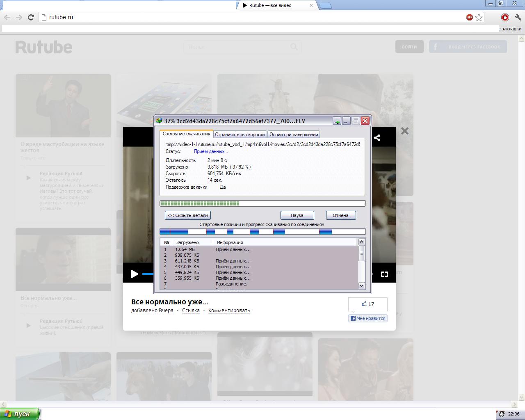Reload the rutube.ru page
This screenshot has height=420, width=525.
tap(31, 17)
